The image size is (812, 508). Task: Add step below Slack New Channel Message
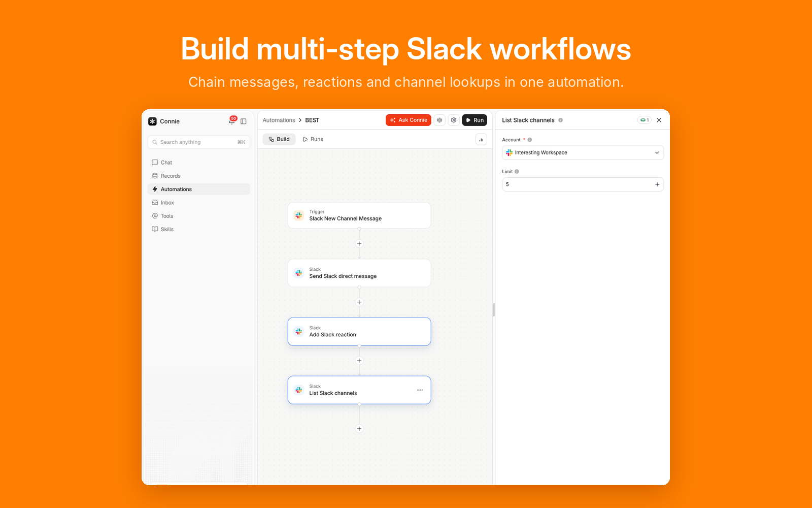click(359, 244)
